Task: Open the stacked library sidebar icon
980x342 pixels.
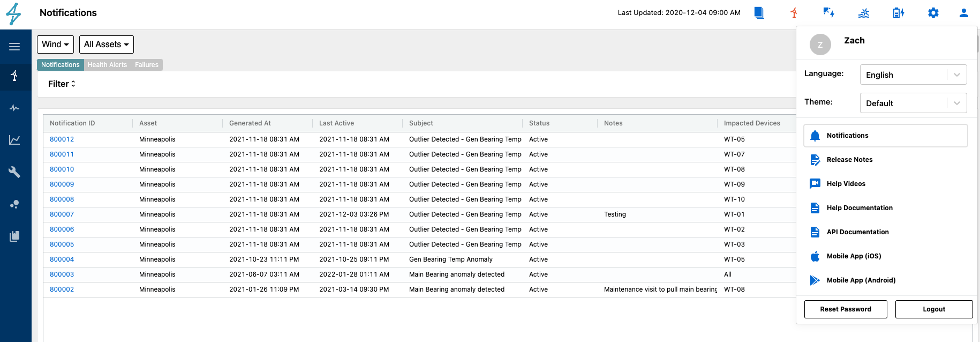Action: pos(14,236)
